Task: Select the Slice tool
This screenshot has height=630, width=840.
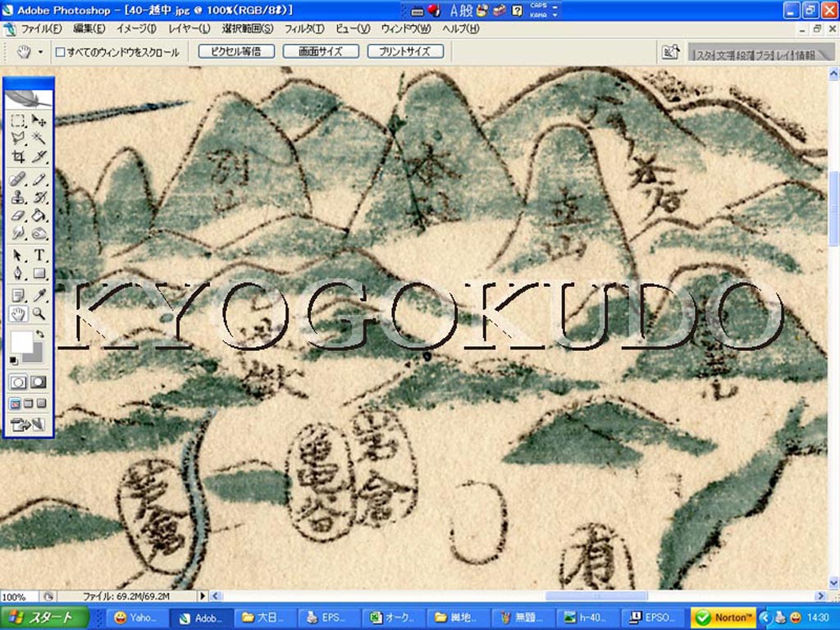Action: tap(39, 157)
